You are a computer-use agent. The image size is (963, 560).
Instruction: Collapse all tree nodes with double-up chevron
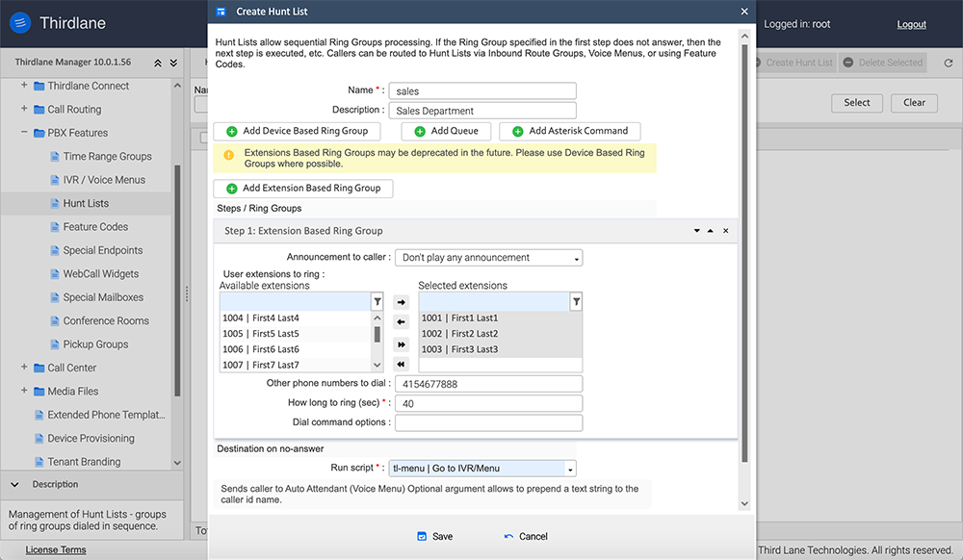pos(158,63)
